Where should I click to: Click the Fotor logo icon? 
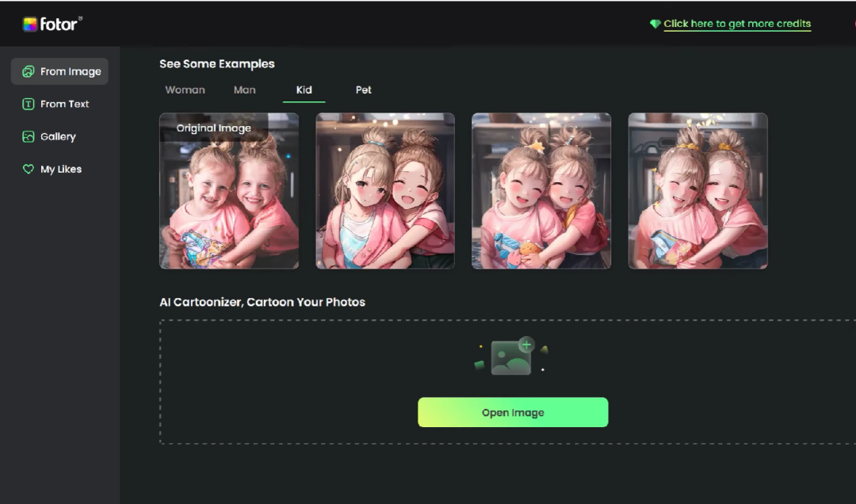coord(29,25)
